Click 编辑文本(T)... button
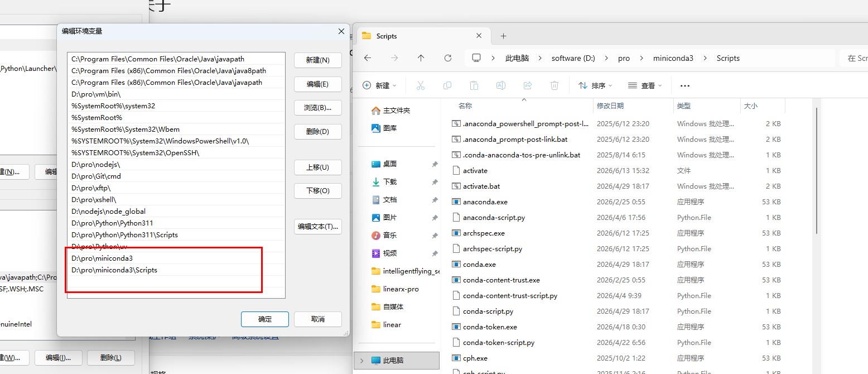This screenshot has height=374, width=868. tap(317, 227)
